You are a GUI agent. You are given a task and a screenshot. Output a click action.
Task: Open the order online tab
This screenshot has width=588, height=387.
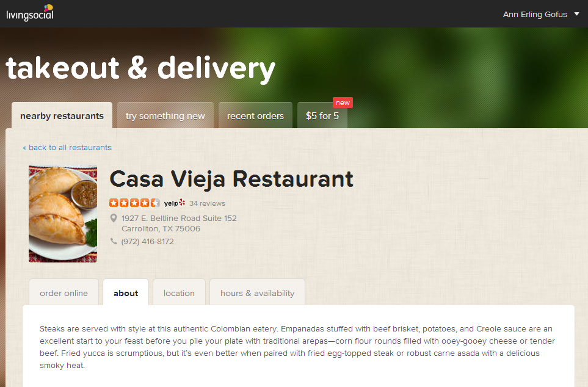(x=64, y=293)
